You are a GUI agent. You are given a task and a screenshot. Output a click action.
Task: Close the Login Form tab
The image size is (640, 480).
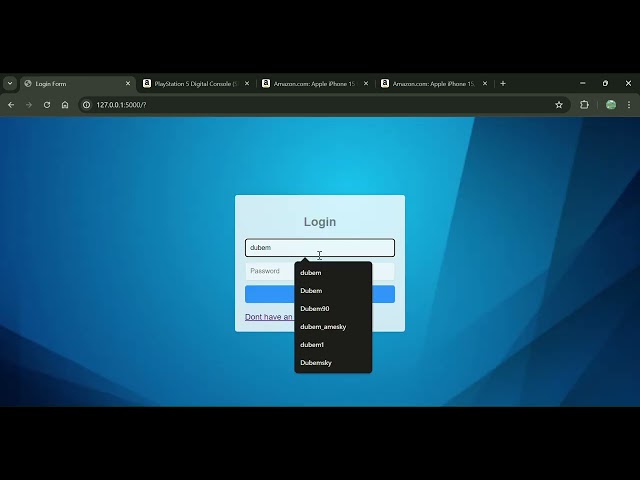coord(128,84)
